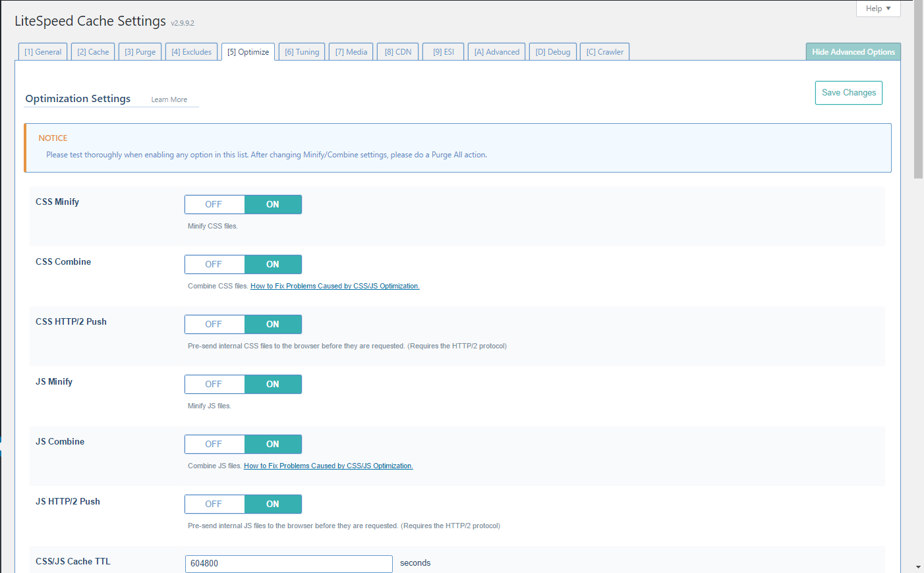Screen dimensions: 924x573
Task: Enable JS HTTP/2 Push with ON
Action: pyautogui.click(x=273, y=505)
